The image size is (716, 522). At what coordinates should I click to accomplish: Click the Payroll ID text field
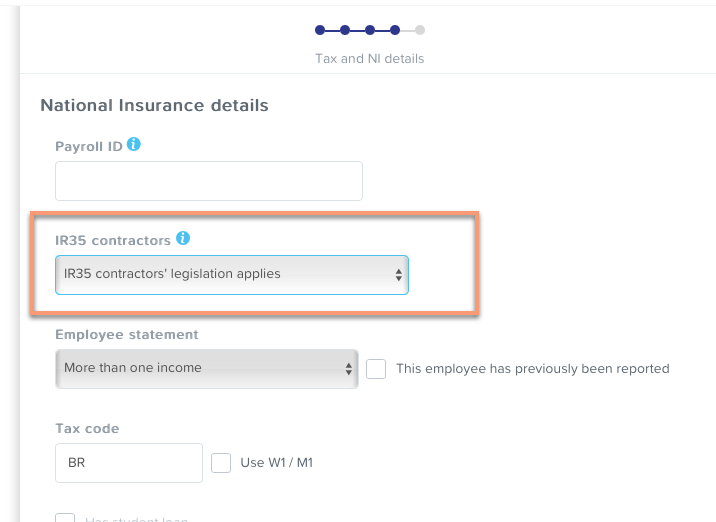209,181
